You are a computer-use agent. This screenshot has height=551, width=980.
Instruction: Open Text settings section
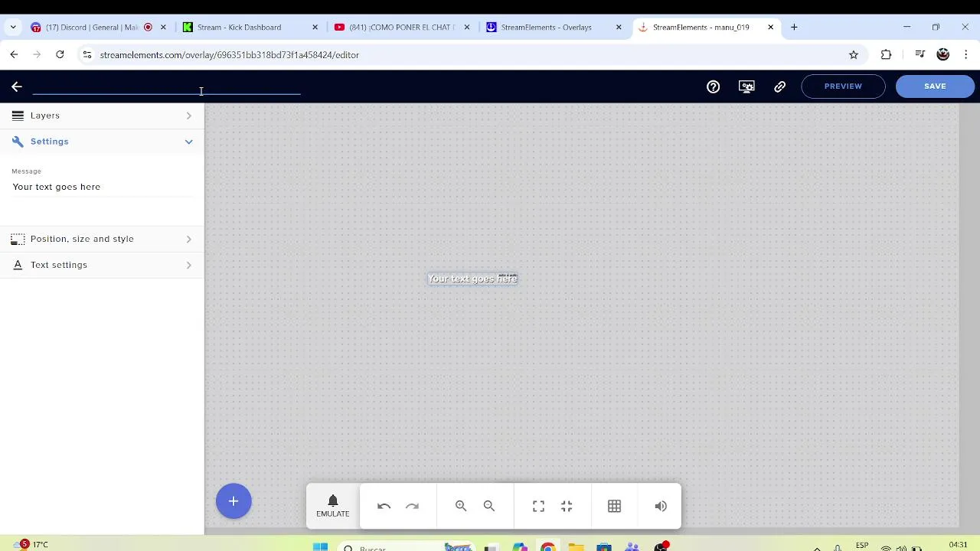(102, 265)
